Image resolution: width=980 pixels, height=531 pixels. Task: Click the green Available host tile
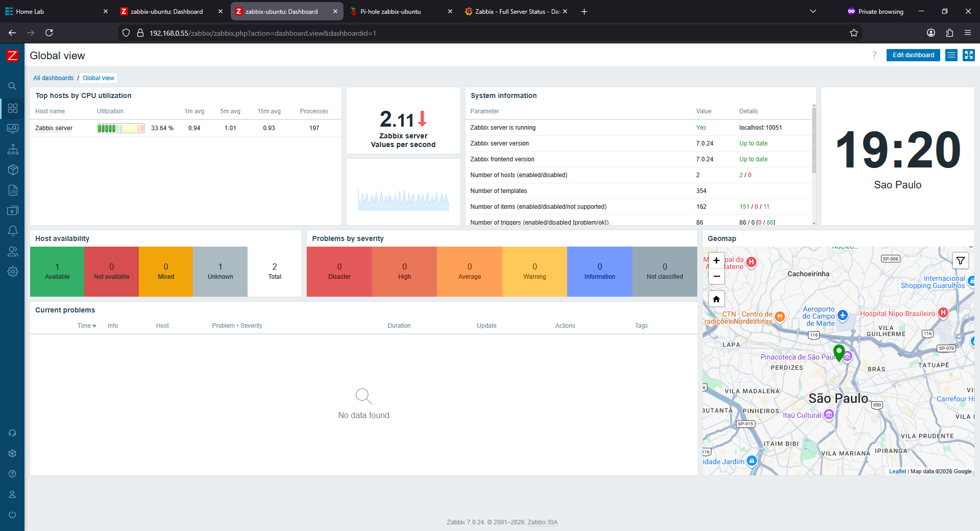tap(57, 272)
